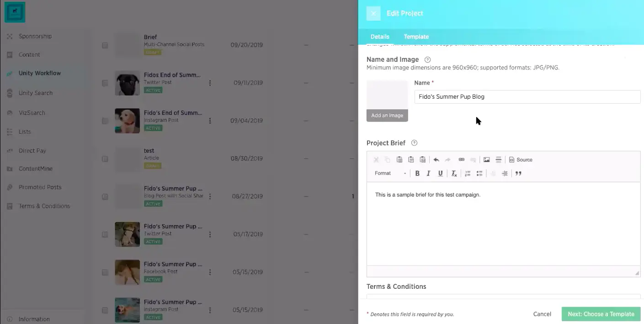Image resolution: width=644 pixels, height=324 pixels.
Task: Add a block quote
Action: tap(518, 174)
